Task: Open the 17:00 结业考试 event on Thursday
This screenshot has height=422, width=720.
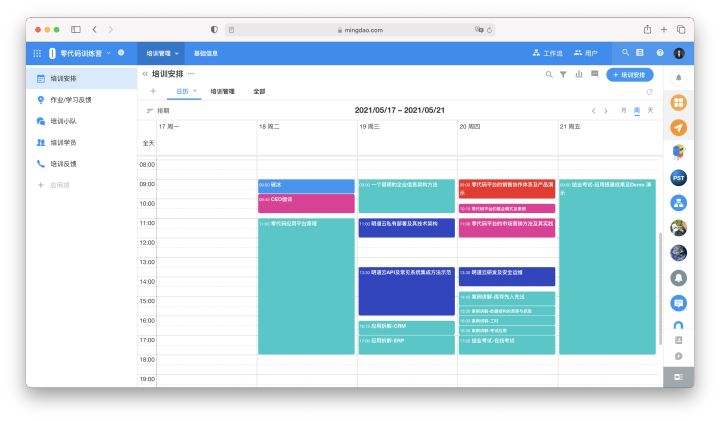Action: click(507, 344)
